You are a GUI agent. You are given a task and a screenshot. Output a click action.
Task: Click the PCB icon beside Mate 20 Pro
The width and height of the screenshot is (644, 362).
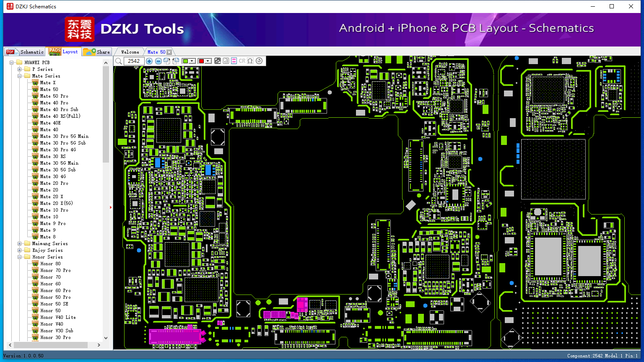(x=35, y=183)
